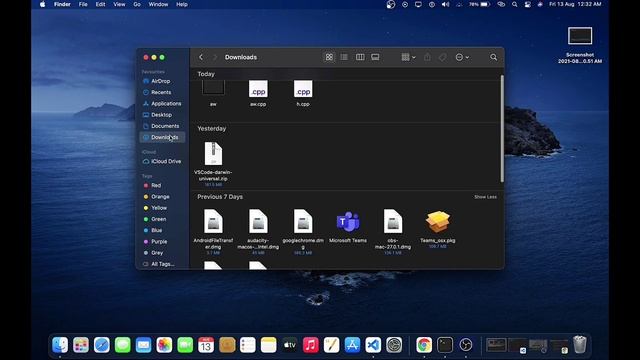
Task: Click the Finder search magnifier icon
Action: pyautogui.click(x=493, y=57)
